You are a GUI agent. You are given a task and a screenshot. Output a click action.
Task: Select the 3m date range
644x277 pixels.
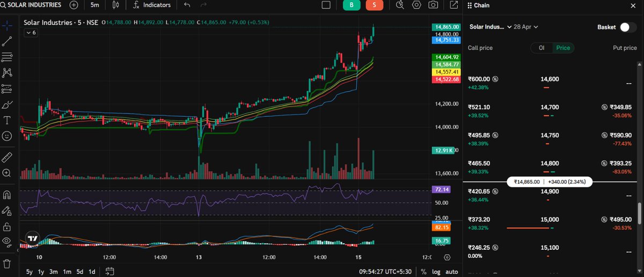pyautogui.click(x=54, y=272)
